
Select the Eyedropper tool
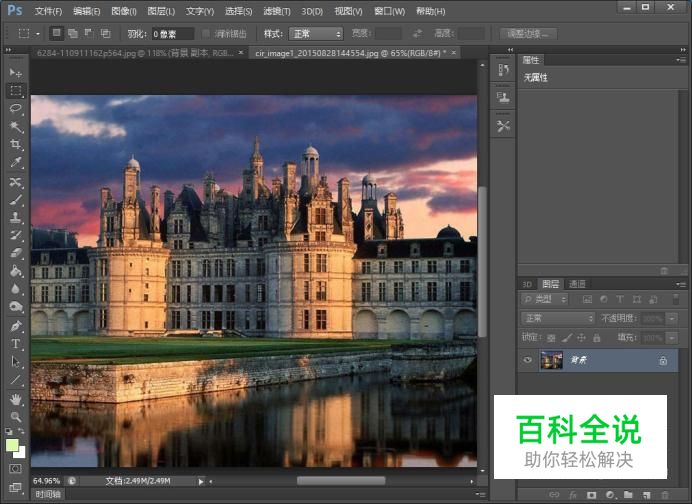coord(15,162)
